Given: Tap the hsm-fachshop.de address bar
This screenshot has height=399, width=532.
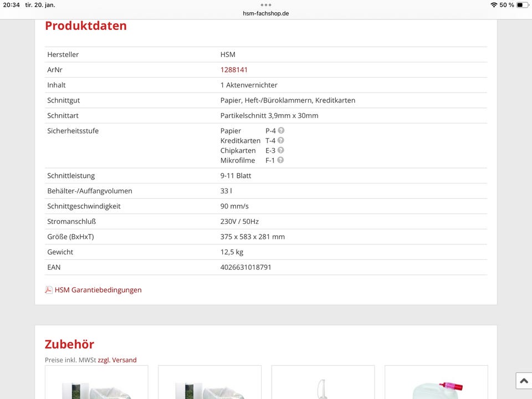Looking at the screenshot, I should point(266,13).
